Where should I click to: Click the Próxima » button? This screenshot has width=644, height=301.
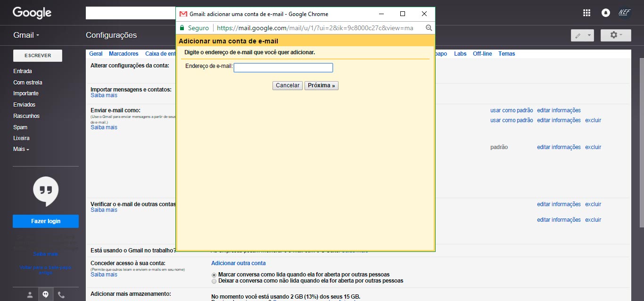pyautogui.click(x=322, y=85)
